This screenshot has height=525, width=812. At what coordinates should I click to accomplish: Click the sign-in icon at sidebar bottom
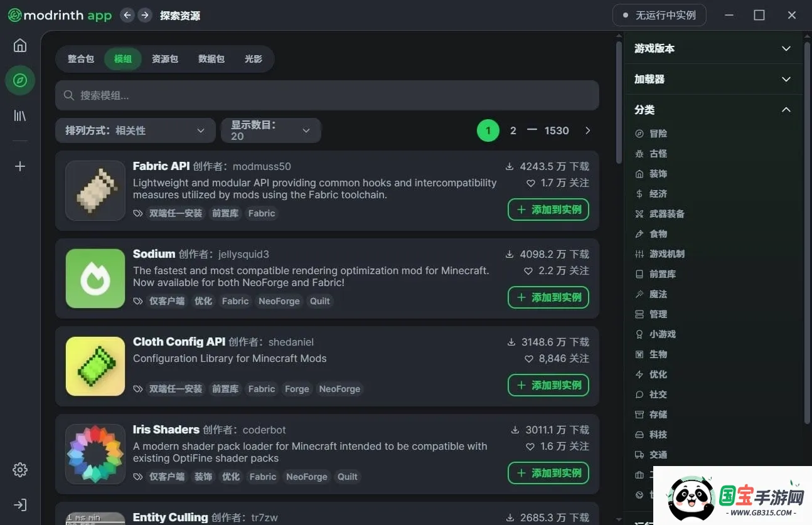click(20, 505)
